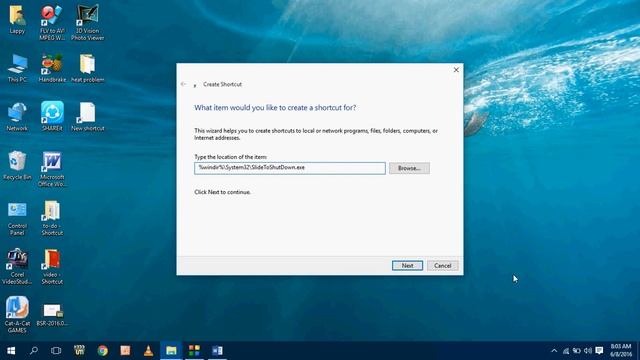Image resolution: width=640 pixels, height=360 pixels.
Task: Open taskbar Search magnifier
Action: tap(34, 351)
